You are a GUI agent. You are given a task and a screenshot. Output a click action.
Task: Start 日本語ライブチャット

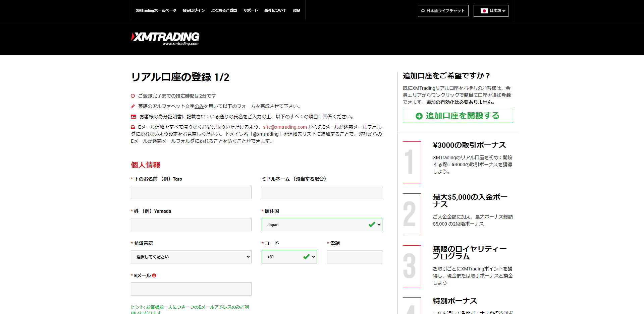tap(443, 11)
